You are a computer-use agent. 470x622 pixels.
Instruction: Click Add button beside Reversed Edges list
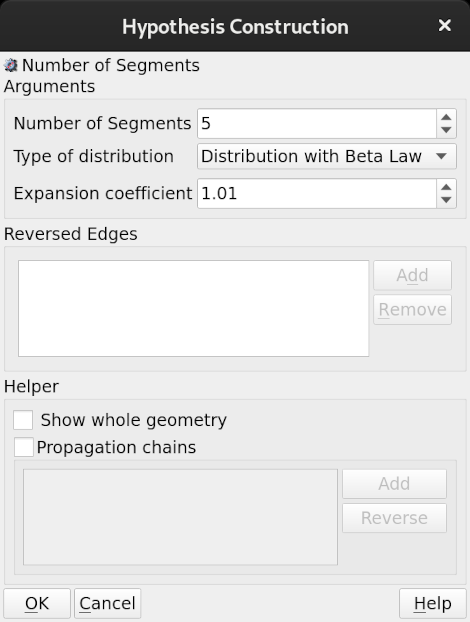[412, 275]
